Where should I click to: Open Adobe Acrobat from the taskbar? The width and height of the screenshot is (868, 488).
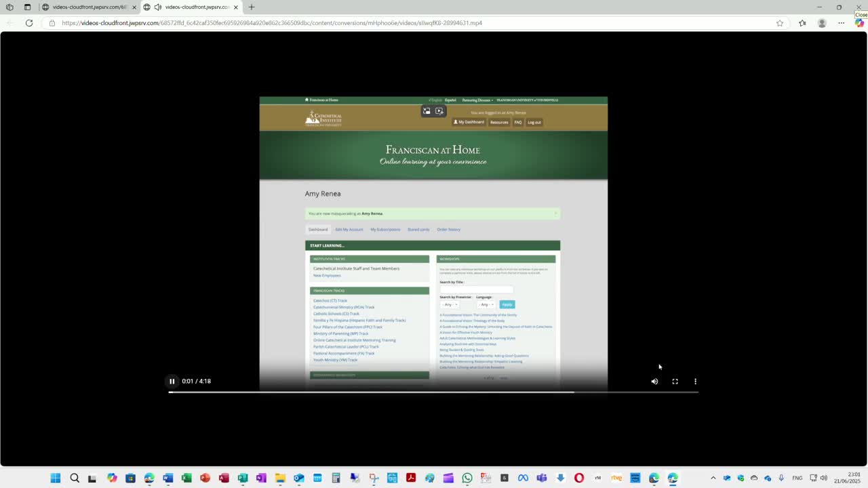411,478
